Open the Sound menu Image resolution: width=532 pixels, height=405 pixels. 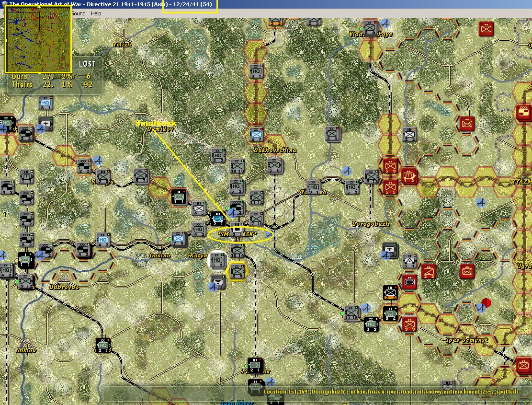[x=79, y=13]
